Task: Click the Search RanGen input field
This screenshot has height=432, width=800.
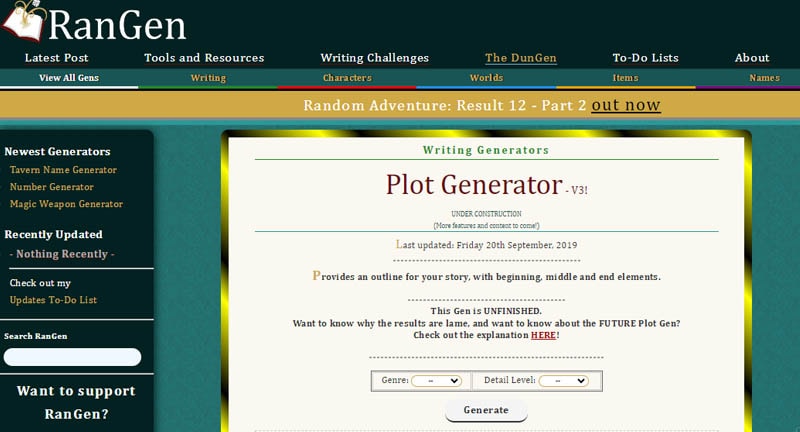Action: [x=72, y=357]
